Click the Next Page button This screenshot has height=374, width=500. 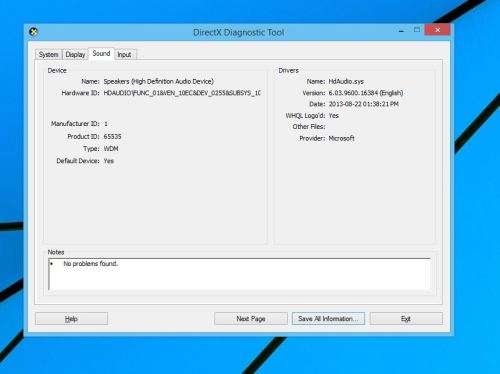pyautogui.click(x=251, y=319)
